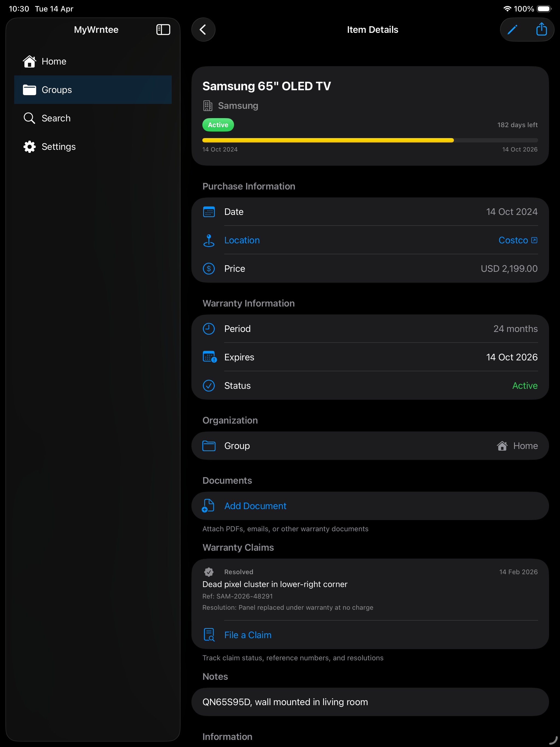Image resolution: width=560 pixels, height=747 pixels.
Task: Tap the 182 days left label
Action: (517, 125)
